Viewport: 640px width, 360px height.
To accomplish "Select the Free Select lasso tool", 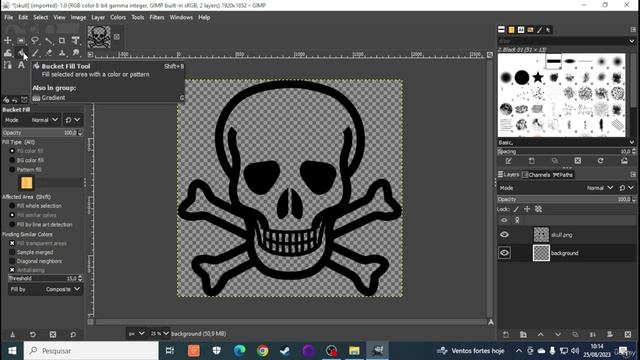I will click(x=35, y=40).
